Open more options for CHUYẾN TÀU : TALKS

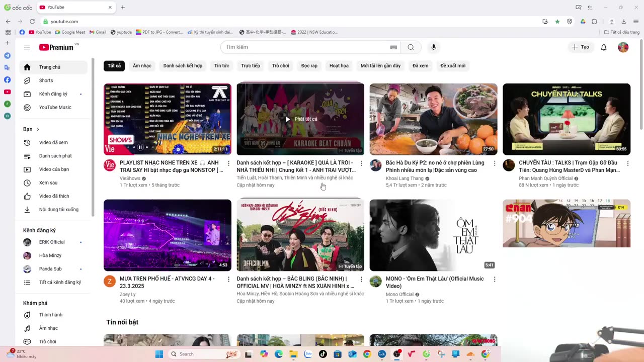pyautogui.click(x=627, y=163)
